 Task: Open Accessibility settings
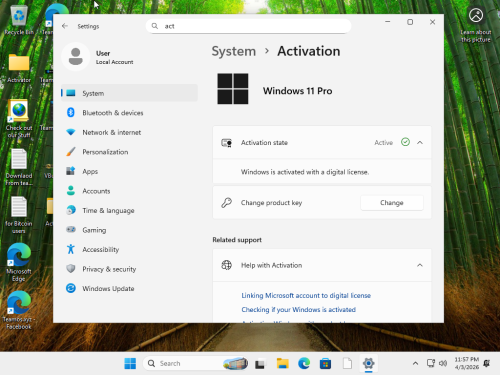coord(129,249)
